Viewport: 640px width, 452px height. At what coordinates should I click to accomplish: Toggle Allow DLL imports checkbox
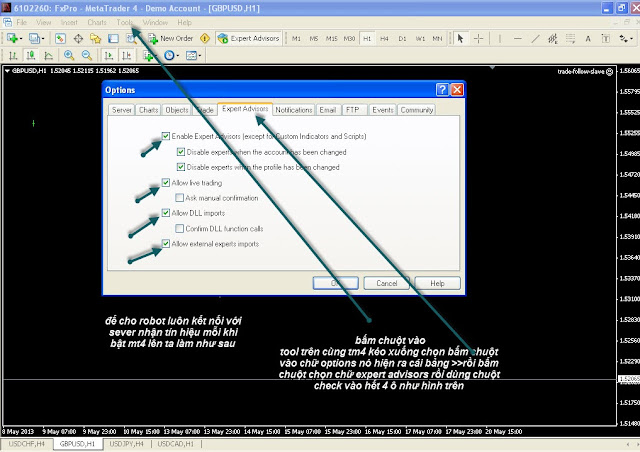click(166, 213)
